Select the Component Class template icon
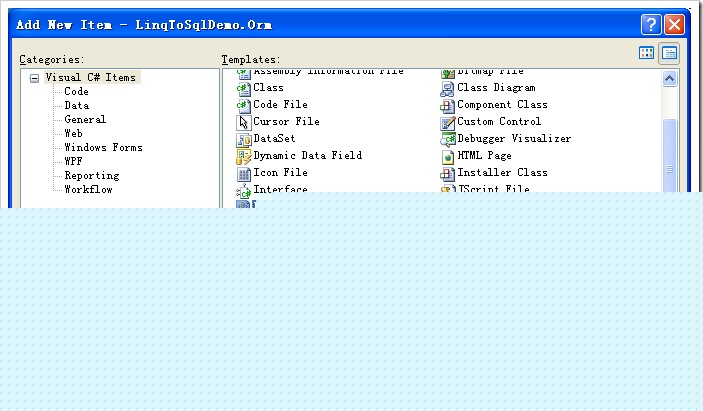The width and height of the screenshot is (703, 411). 447,105
